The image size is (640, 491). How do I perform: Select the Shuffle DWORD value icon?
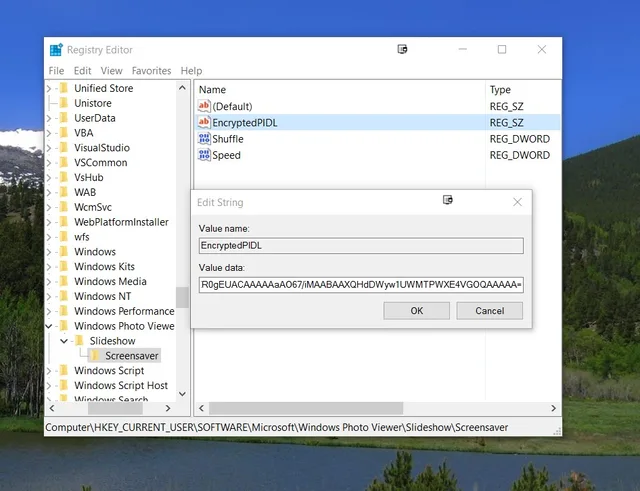tap(204, 138)
